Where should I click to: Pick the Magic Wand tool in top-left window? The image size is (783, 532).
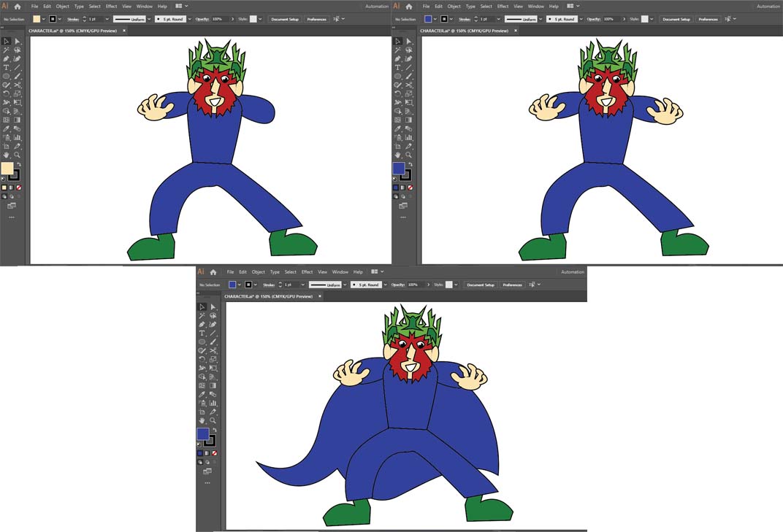point(6,50)
